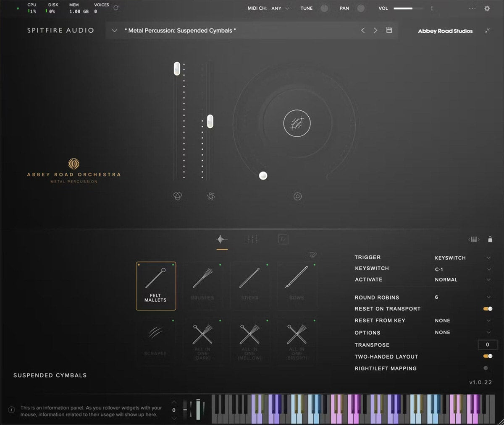Switch to the waveform signal tab
504x425 pixels.
222,239
